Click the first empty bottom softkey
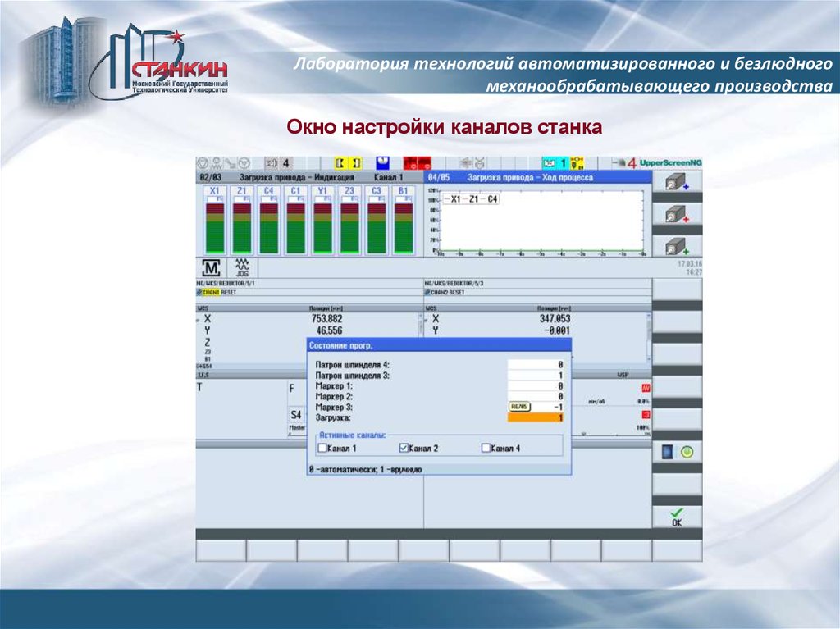Screen dimensions: 840x629 (221, 550)
